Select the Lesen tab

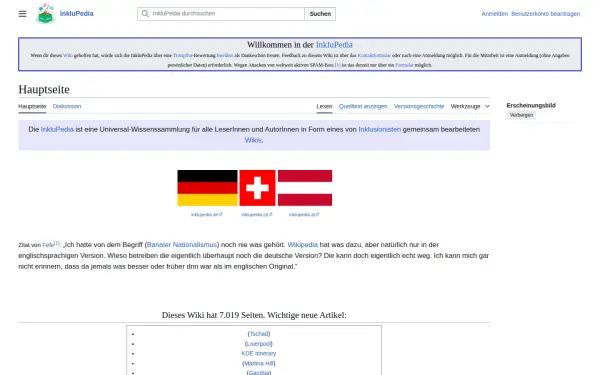point(324,106)
